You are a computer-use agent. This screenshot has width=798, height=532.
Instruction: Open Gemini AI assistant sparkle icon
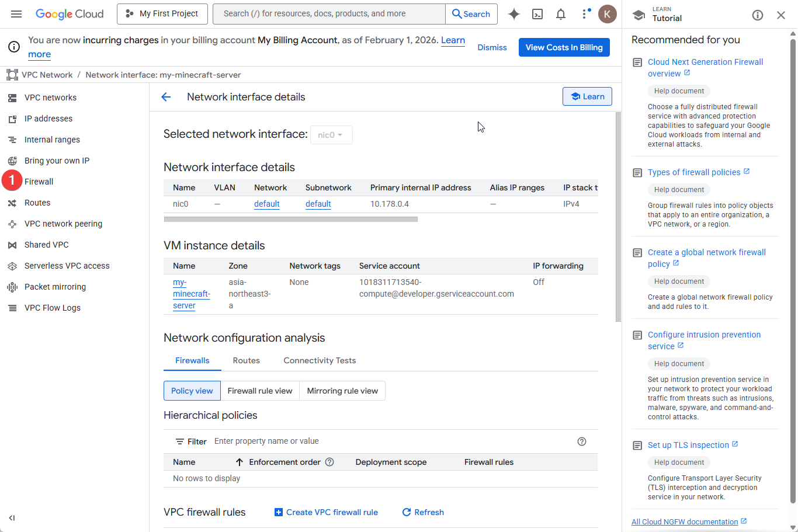(514, 14)
